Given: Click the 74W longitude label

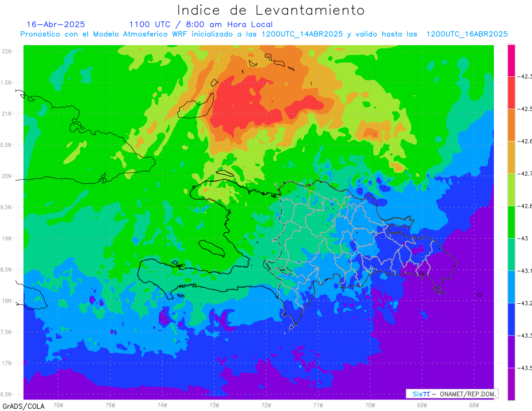Looking at the screenshot, I should (162, 405).
